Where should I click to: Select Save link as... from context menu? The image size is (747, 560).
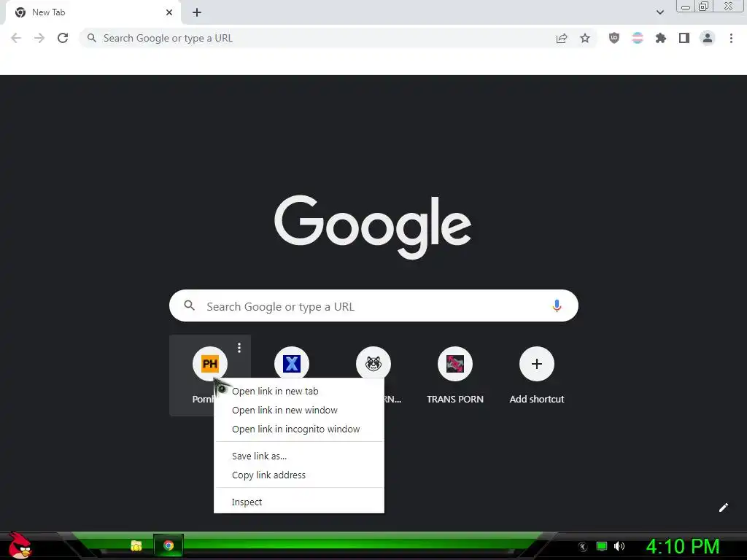[299, 456]
